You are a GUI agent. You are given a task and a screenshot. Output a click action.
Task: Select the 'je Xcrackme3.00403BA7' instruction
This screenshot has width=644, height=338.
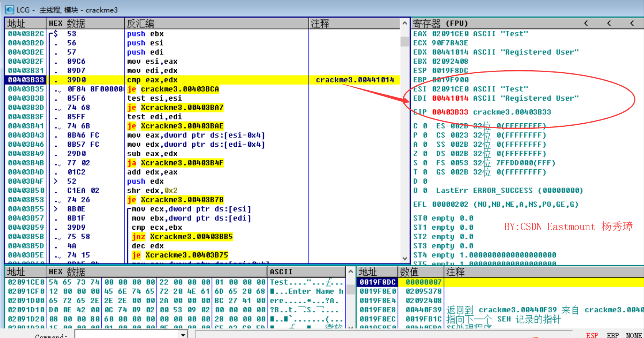[175, 108]
